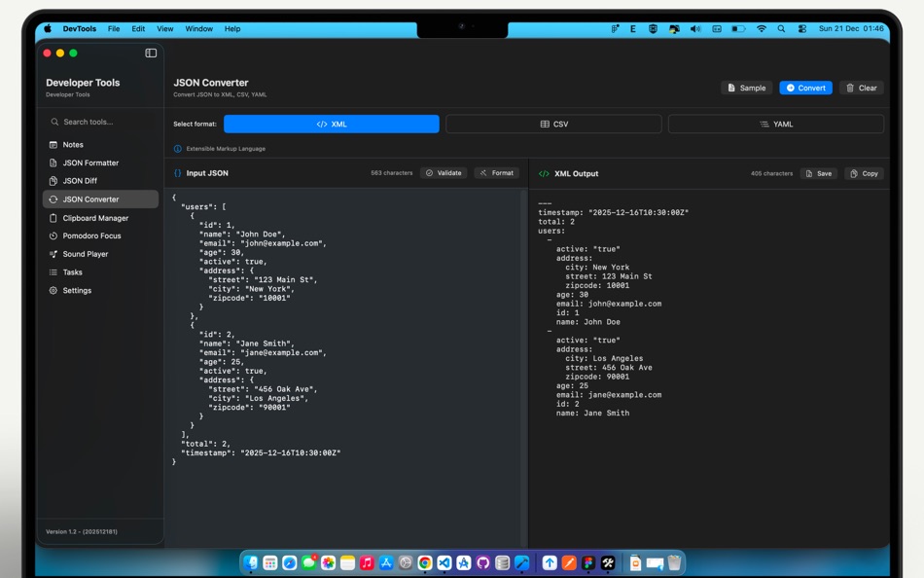Switch to the CSV output format
Viewport: 924px width, 578px height.
pos(555,124)
